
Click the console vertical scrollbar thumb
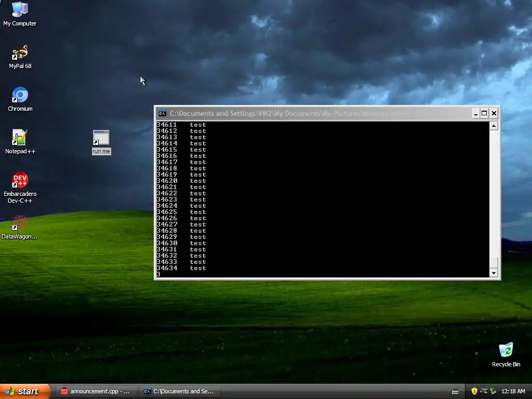(x=494, y=262)
